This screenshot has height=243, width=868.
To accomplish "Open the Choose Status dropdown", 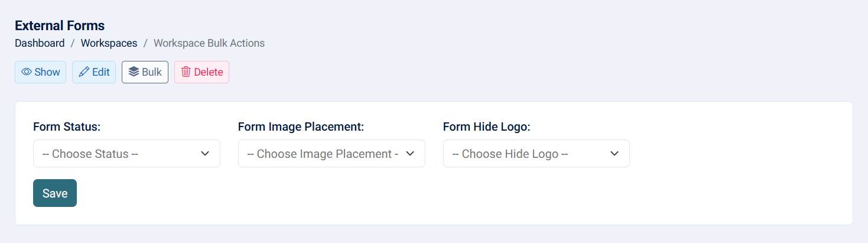I will (x=118, y=154).
